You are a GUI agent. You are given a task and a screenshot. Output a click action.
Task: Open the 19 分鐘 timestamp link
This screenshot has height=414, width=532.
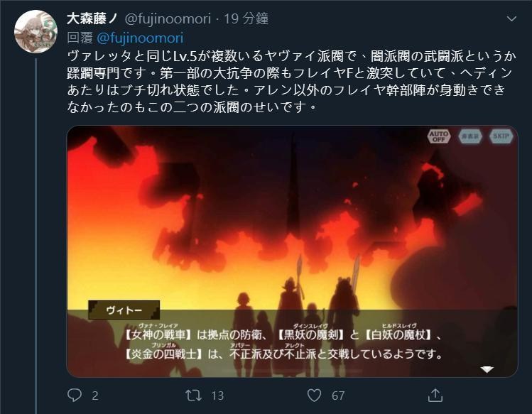click(x=246, y=18)
